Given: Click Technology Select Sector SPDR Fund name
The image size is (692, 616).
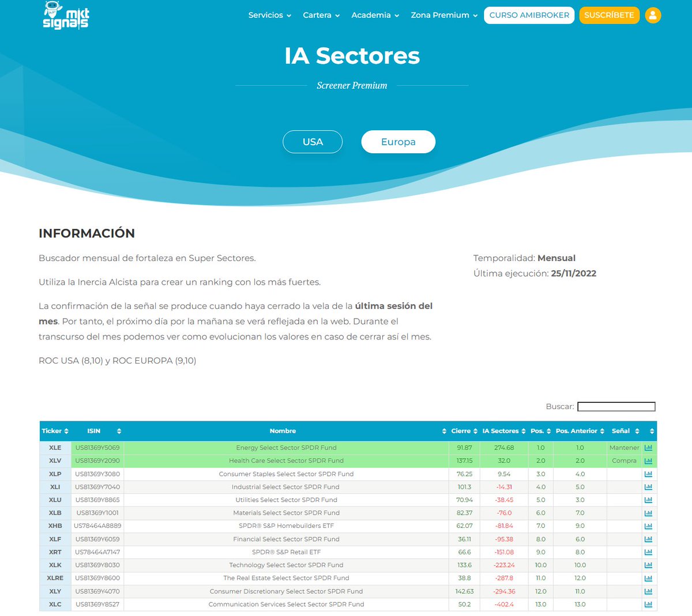Looking at the screenshot, I should (x=286, y=565).
